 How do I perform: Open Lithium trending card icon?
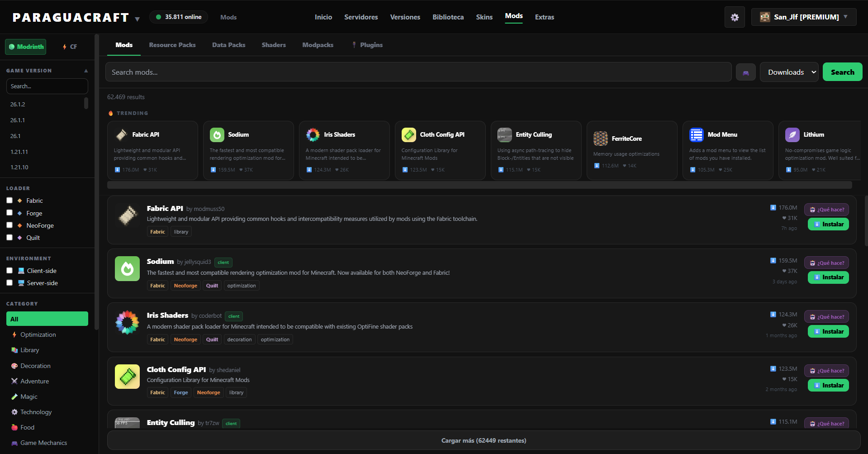792,134
